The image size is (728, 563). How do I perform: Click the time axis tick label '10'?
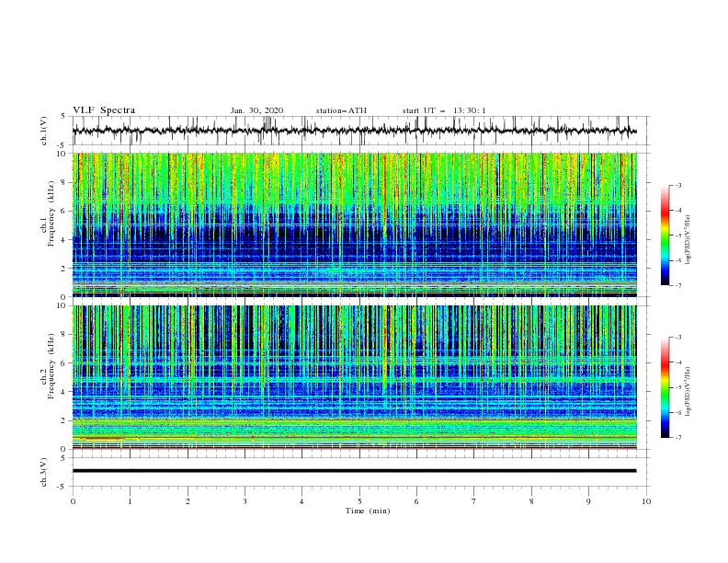point(646,501)
